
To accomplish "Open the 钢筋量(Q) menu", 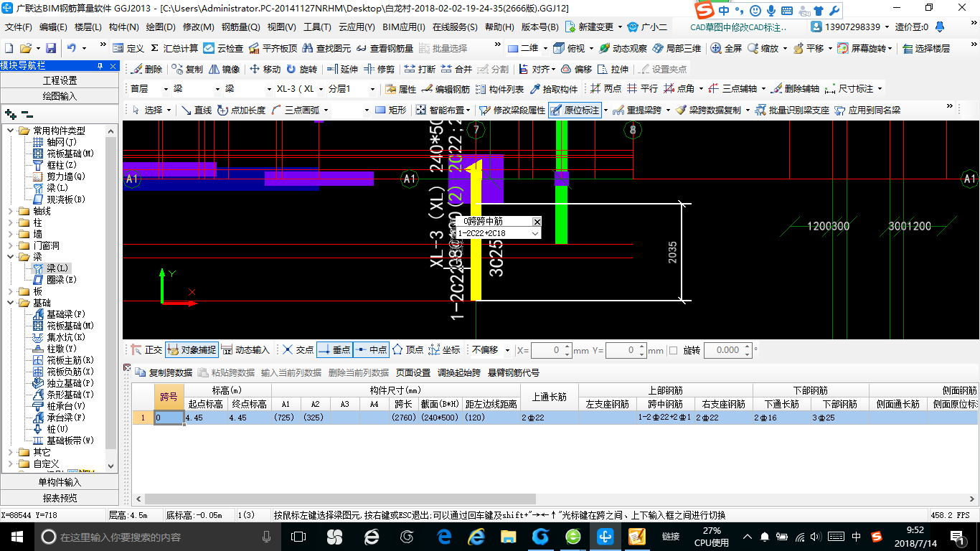I will tap(240, 27).
